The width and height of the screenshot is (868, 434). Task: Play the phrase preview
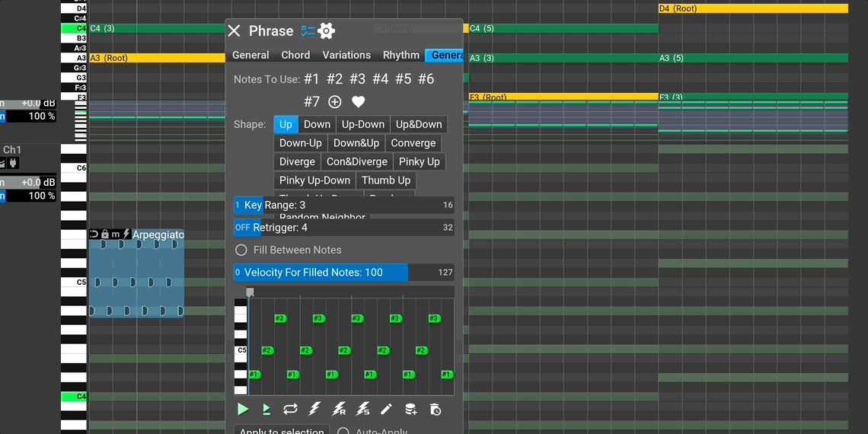tap(242, 410)
